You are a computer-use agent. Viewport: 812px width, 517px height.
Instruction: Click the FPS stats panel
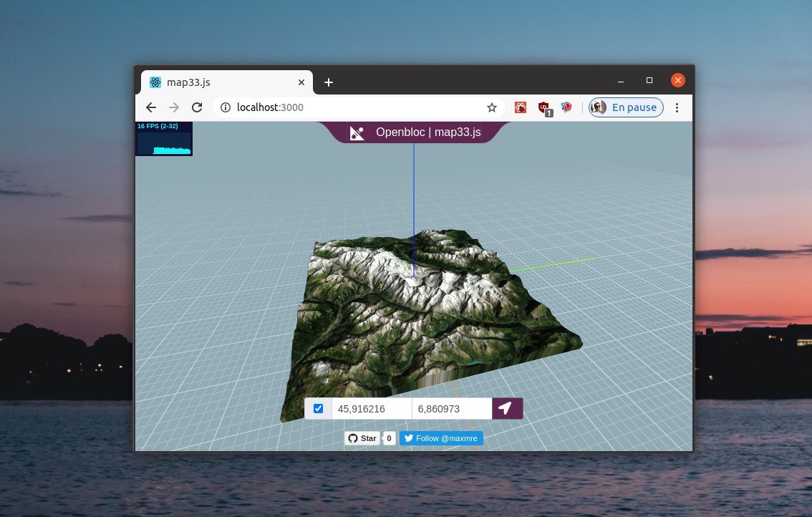(x=164, y=139)
